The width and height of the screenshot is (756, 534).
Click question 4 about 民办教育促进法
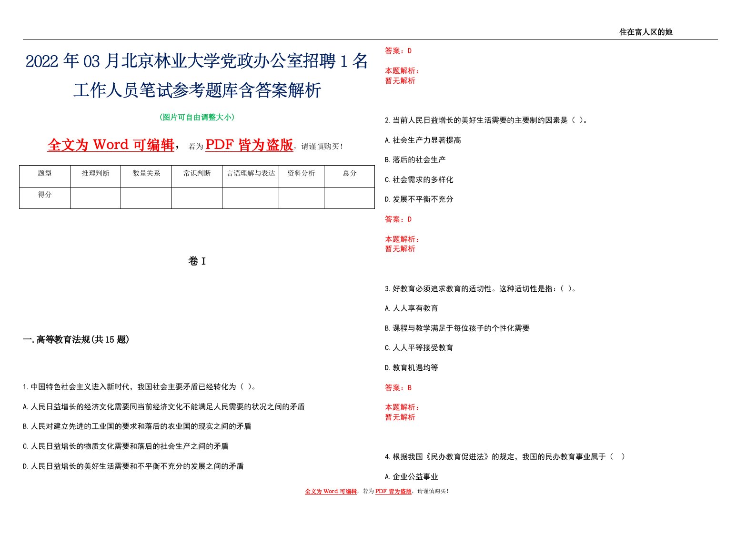pyautogui.click(x=505, y=457)
